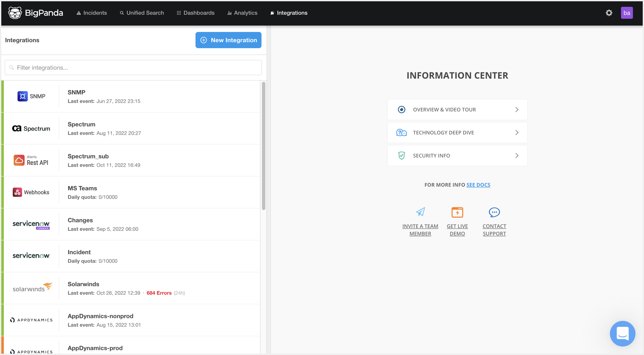Go to the Incidents tab
644x355 pixels.
[x=92, y=13]
